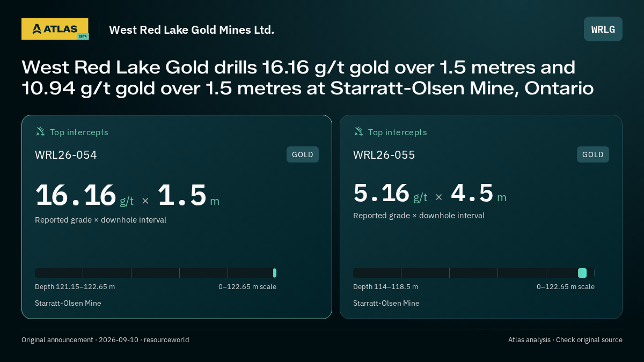Click the Original announcement footer text
This screenshot has width=644, height=362.
[x=105, y=340]
